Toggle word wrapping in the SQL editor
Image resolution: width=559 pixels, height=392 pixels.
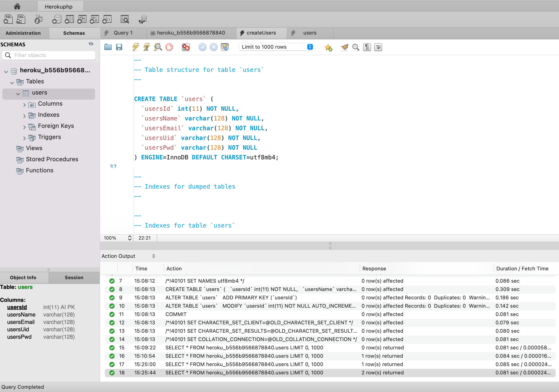point(378,47)
